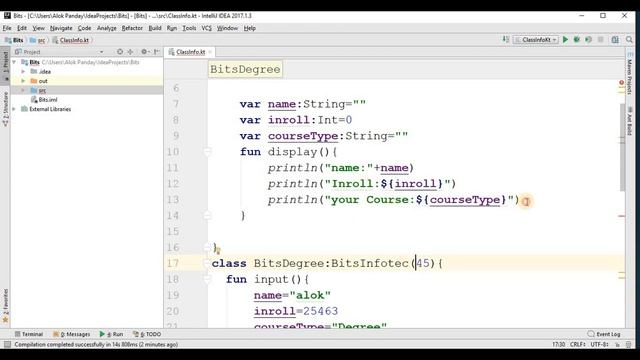Open Search Everywhere magnifier icon

pyautogui.click(x=629, y=40)
